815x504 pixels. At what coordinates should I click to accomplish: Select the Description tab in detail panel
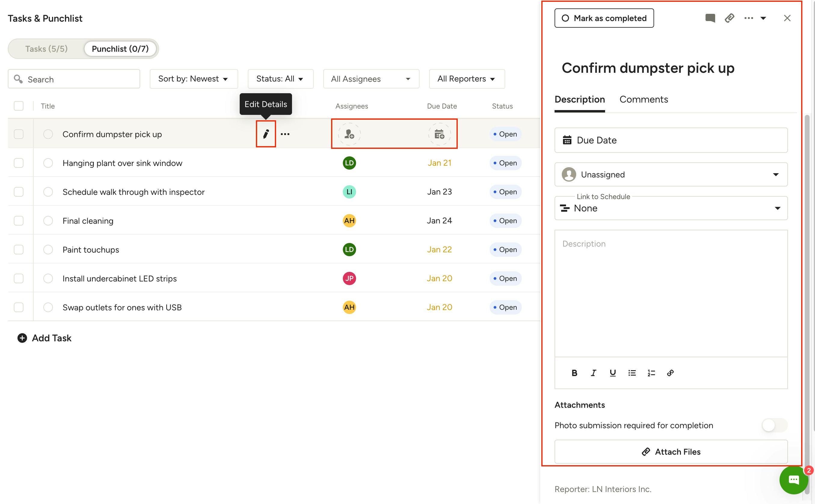tap(579, 100)
